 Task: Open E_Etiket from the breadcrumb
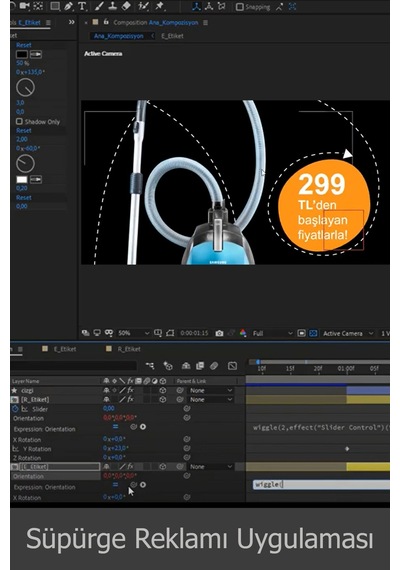tap(172, 36)
